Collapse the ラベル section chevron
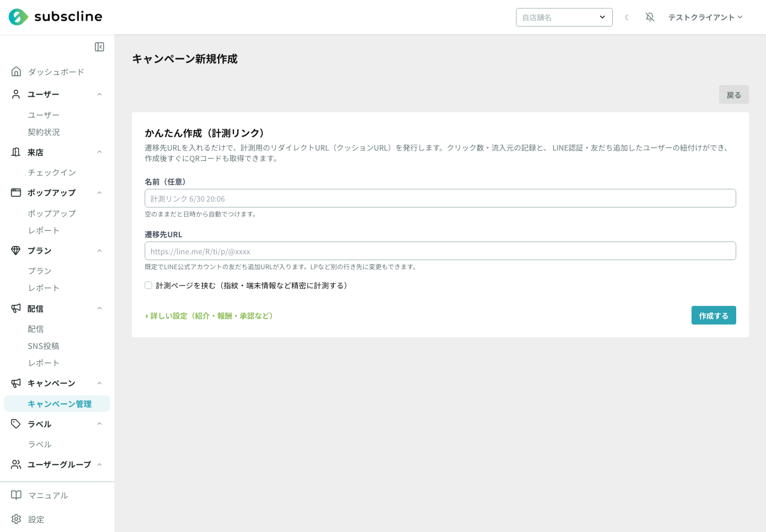The width and height of the screenshot is (766, 532). point(99,424)
